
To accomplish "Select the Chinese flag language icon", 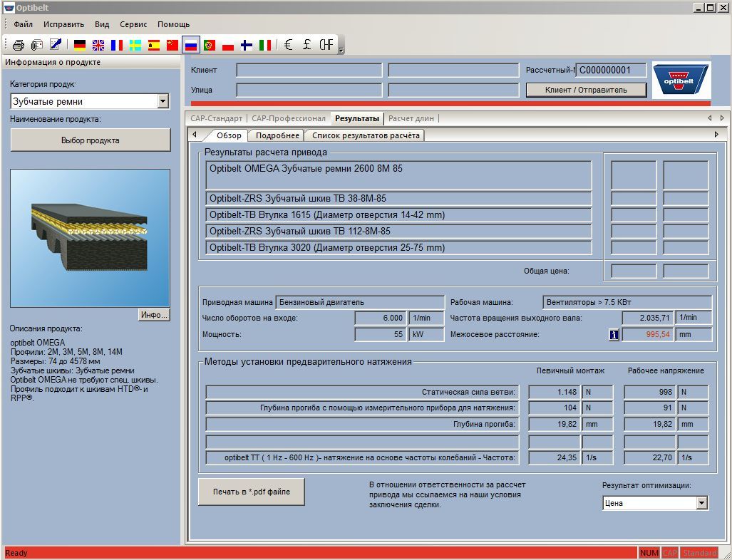I will click(x=172, y=45).
